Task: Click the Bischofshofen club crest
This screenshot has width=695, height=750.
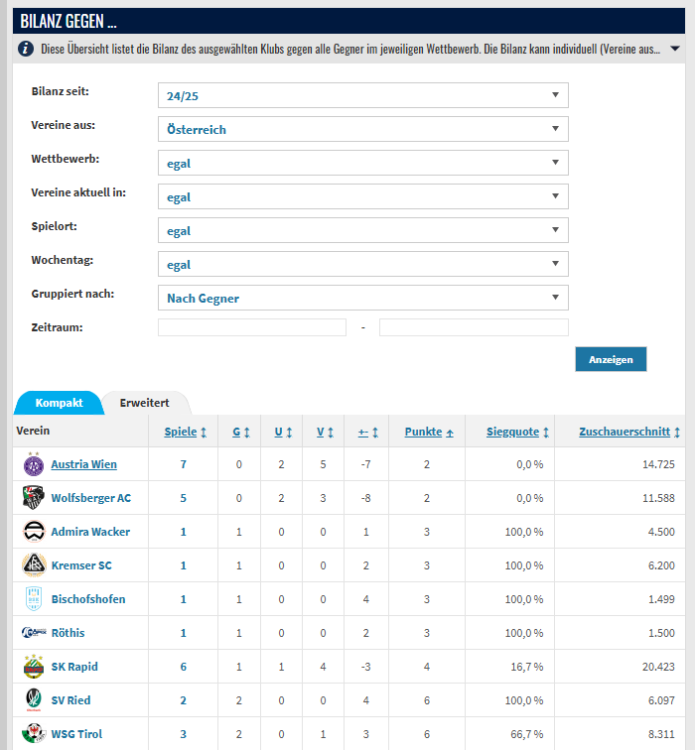Action: pos(33,599)
